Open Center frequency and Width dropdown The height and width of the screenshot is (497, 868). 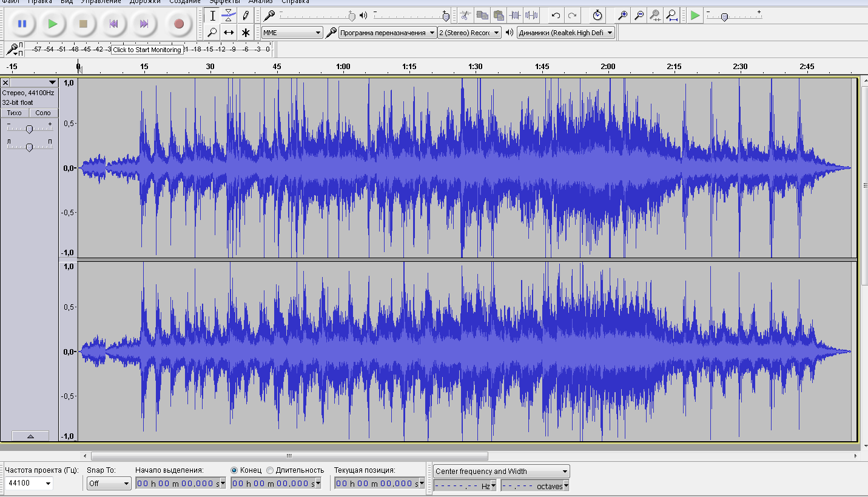click(502, 471)
